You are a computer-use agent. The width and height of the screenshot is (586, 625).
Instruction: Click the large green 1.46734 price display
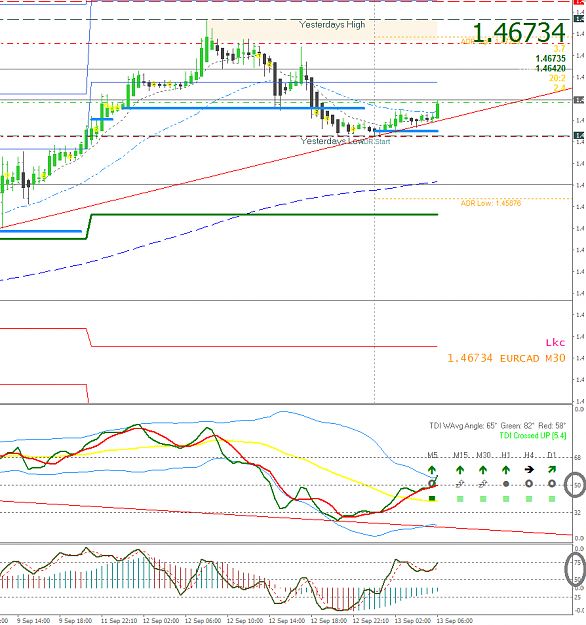click(519, 33)
